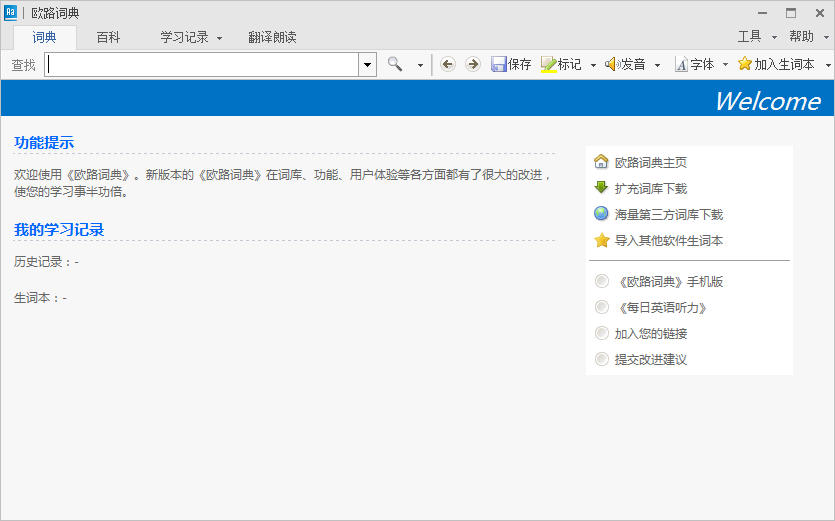The image size is (835, 521).
Task: Go back with the left arrow icon
Action: tap(448, 64)
